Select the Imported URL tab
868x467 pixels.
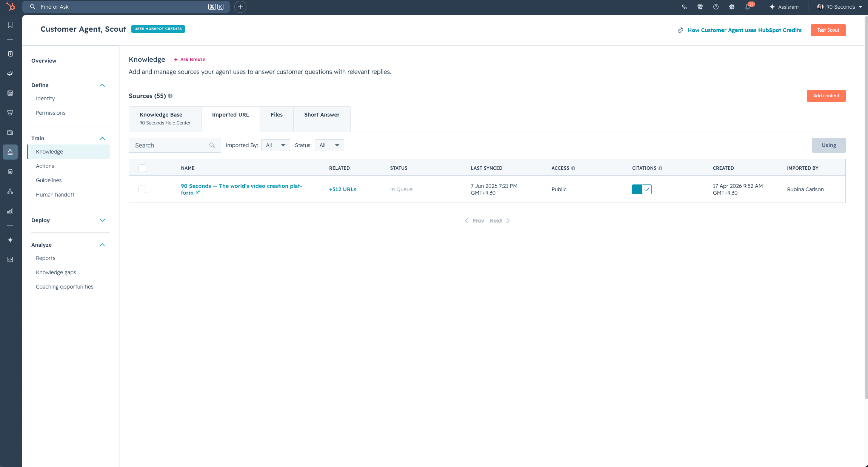tap(231, 119)
